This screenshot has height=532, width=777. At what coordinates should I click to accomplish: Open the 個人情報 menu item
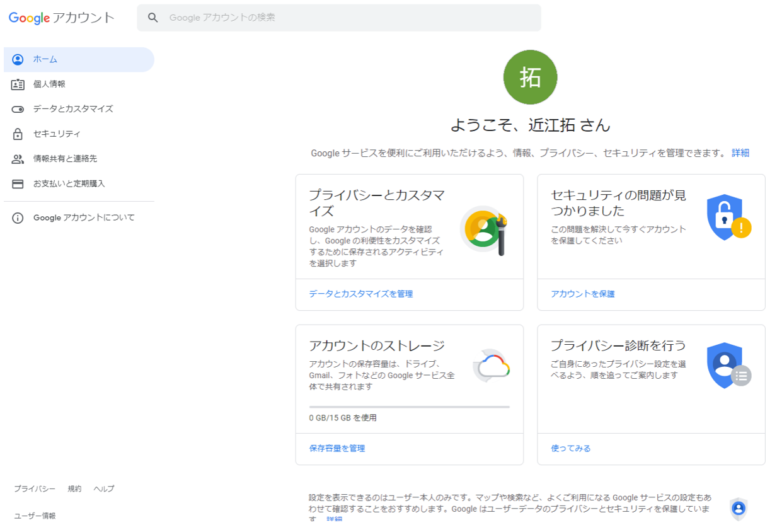pos(79,84)
